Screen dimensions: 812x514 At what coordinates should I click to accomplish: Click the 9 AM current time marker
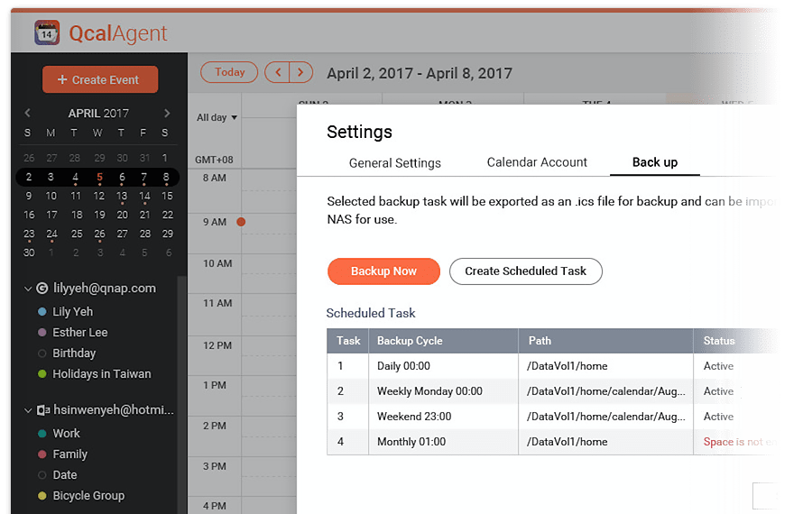241,222
